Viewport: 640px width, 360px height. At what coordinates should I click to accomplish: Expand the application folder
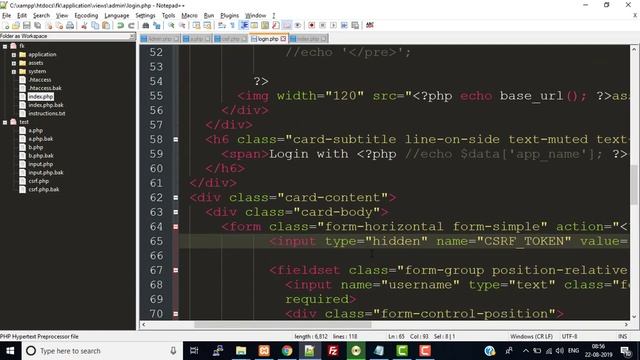point(14,54)
